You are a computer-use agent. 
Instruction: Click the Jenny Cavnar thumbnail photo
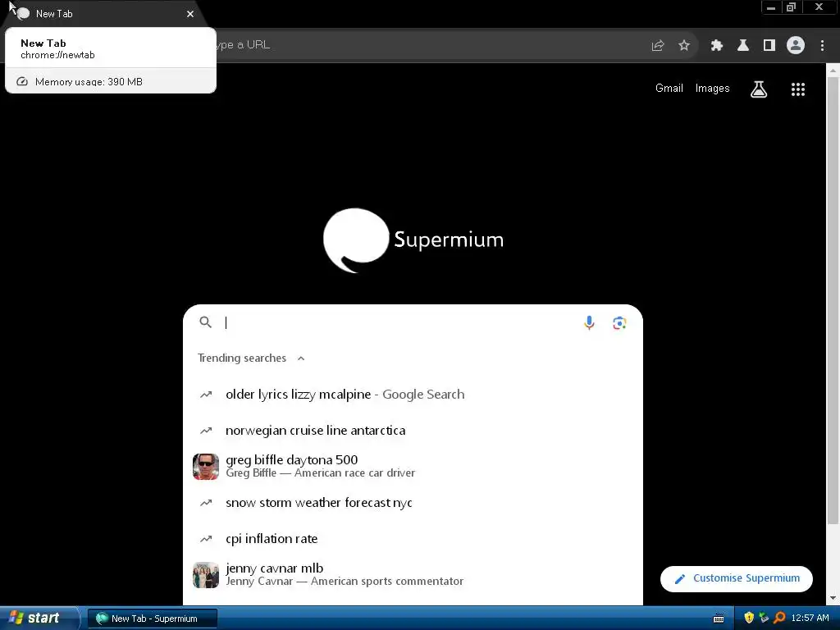(x=206, y=575)
